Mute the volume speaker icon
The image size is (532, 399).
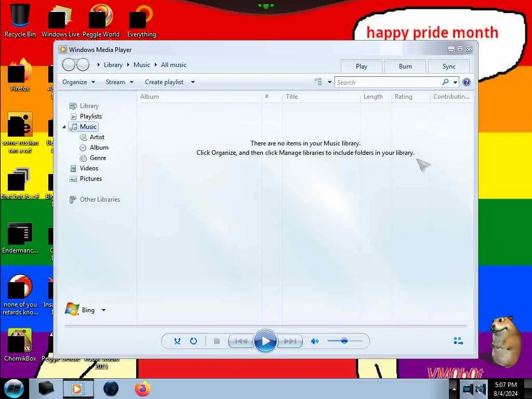click(x=314, y=341)
